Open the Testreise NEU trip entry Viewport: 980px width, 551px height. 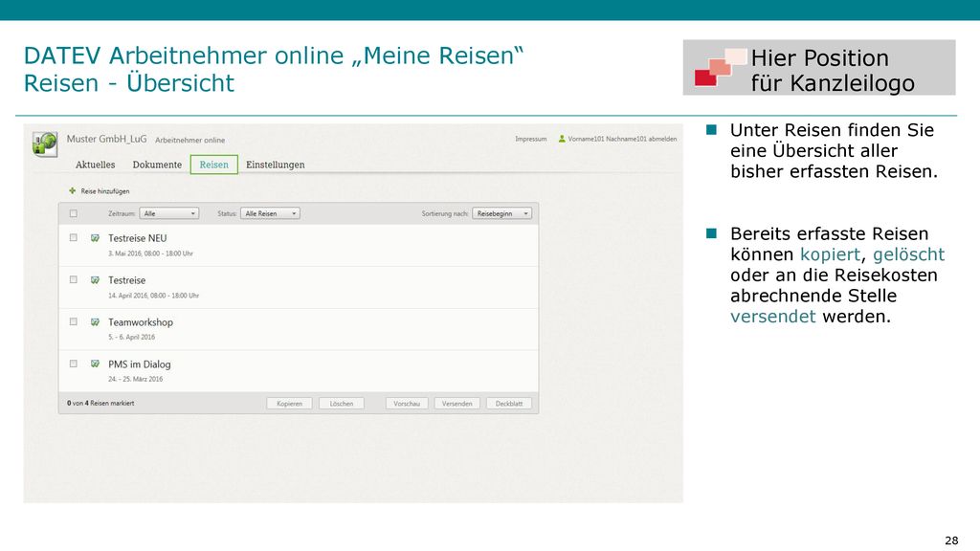coord(138,238)
